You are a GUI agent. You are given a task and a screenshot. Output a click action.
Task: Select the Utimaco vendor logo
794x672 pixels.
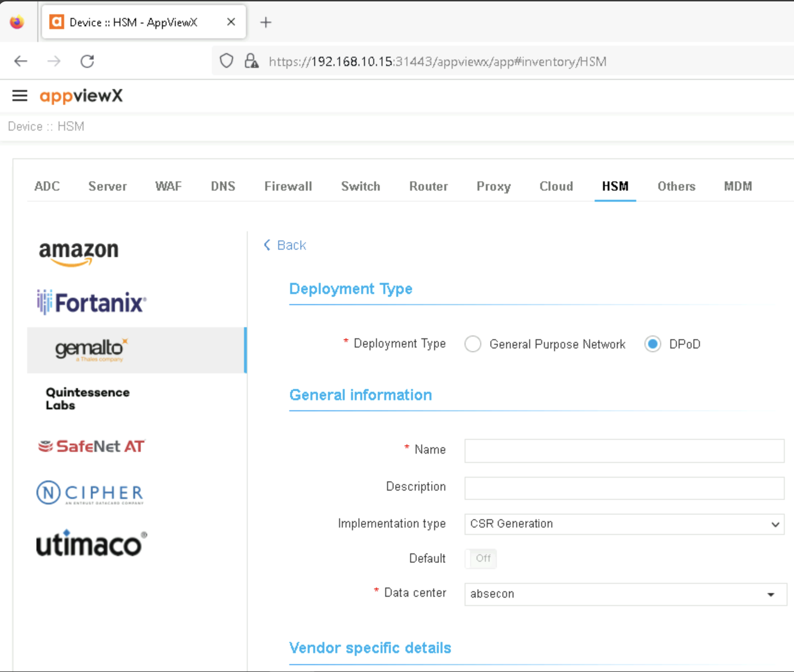91,543
